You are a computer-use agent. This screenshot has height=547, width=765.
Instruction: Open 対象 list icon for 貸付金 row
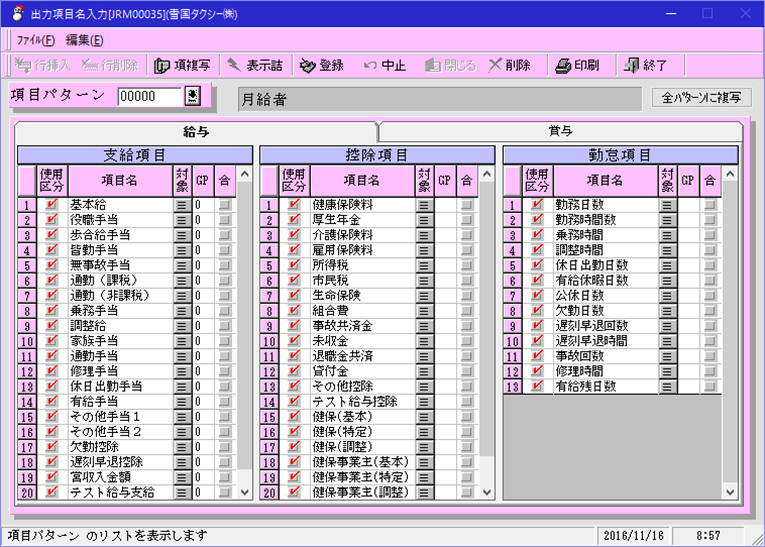pos(423,372)
